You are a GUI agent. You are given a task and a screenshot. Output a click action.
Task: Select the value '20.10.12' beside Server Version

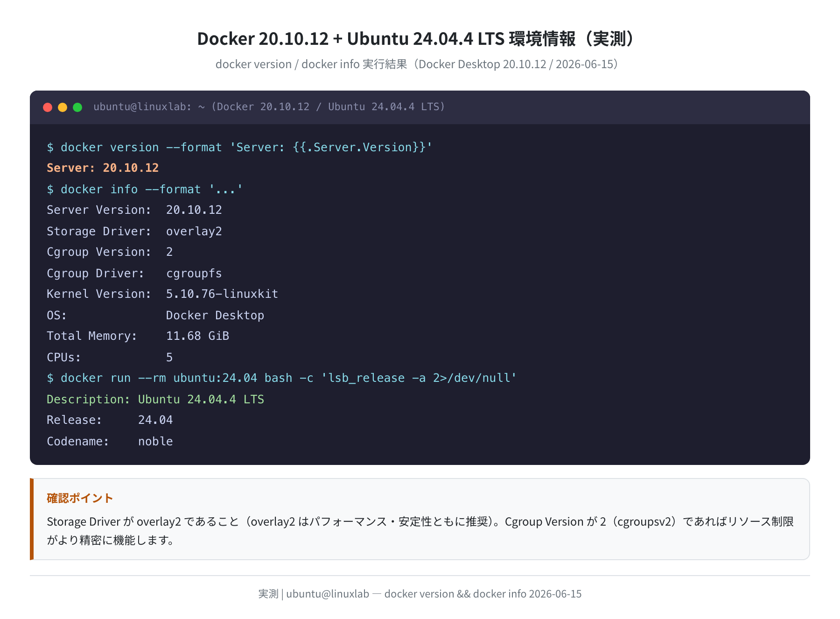(194, 210)
